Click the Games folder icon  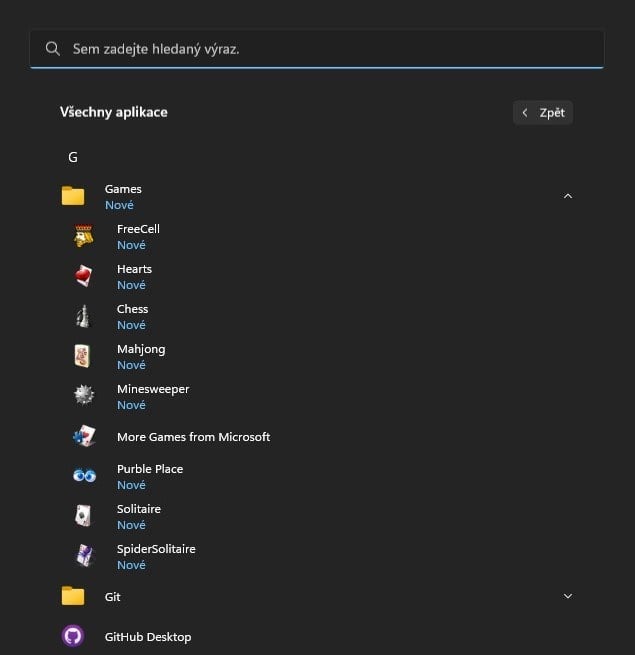(x=73, y=196)
